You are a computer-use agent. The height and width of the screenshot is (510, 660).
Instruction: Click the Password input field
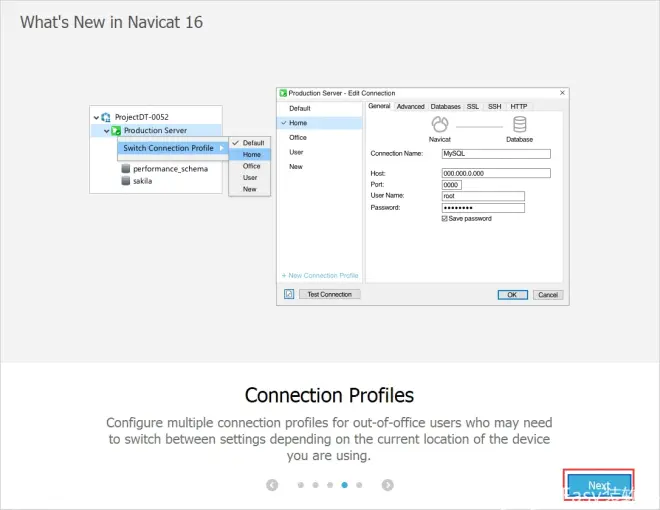(483, 208)
